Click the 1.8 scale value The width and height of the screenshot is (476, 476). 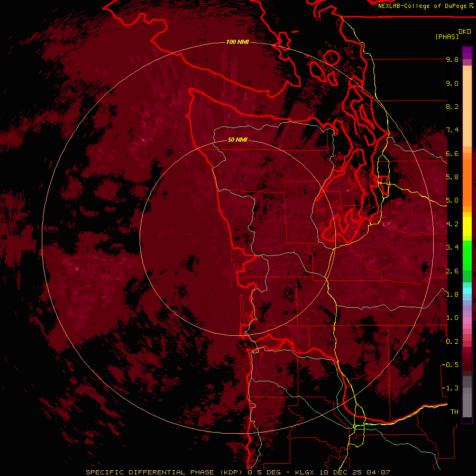click(452, 295)
